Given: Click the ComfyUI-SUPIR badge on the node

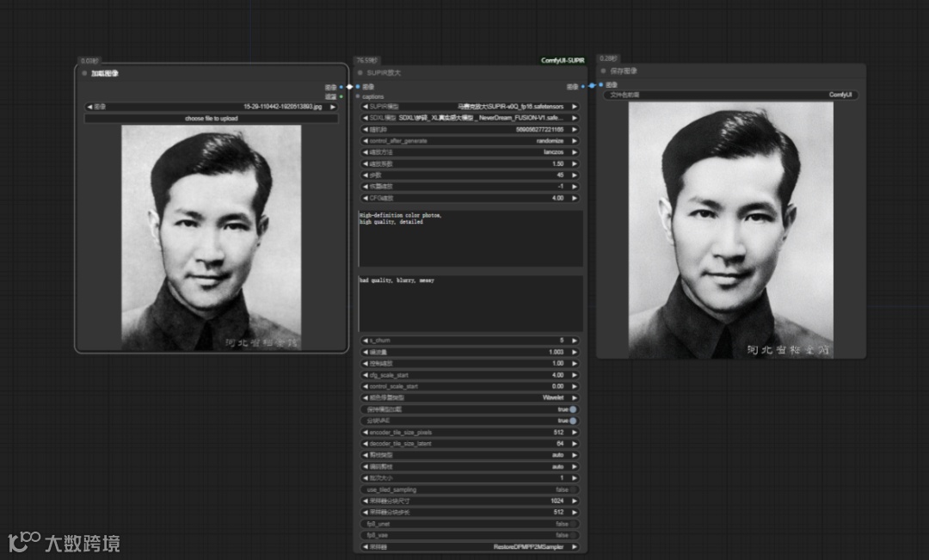Looking at the screenshot, I should tap(563, 61).
